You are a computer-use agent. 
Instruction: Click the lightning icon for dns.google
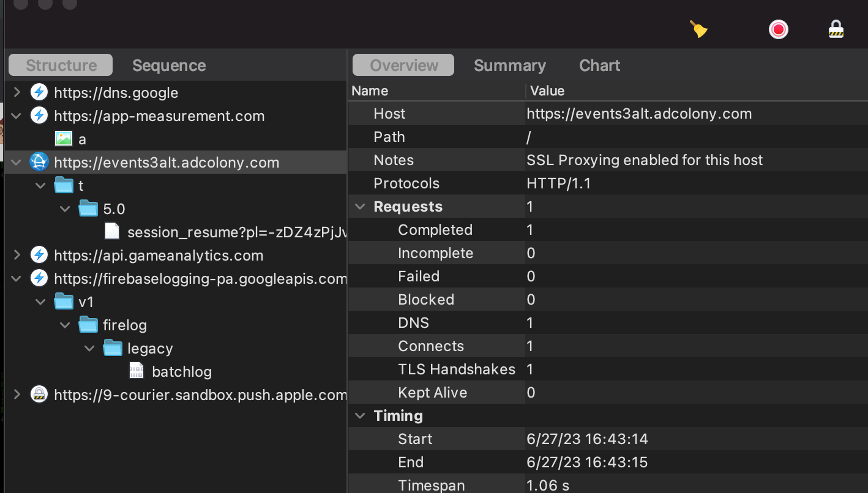click(39, 92)
